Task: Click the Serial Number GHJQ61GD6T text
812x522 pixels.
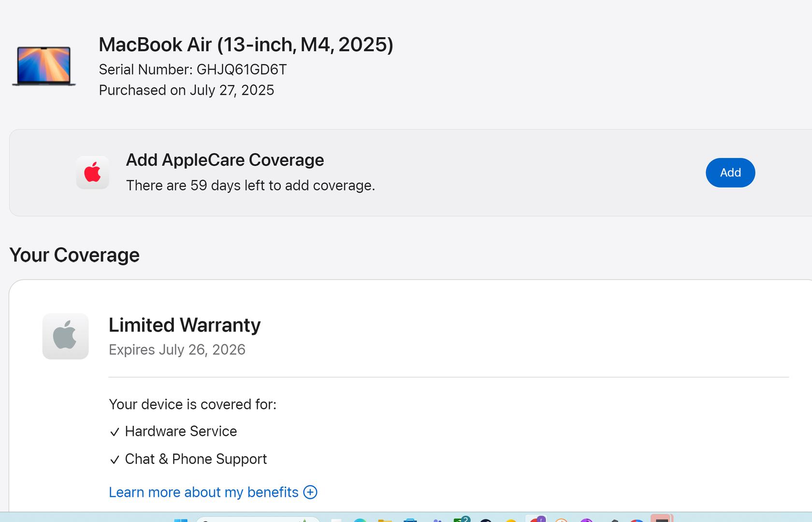Action: pos(193,70)
